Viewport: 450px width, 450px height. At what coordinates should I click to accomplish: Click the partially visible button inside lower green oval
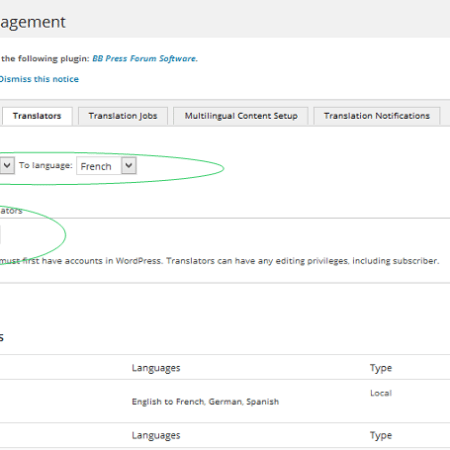pos(0,235)
